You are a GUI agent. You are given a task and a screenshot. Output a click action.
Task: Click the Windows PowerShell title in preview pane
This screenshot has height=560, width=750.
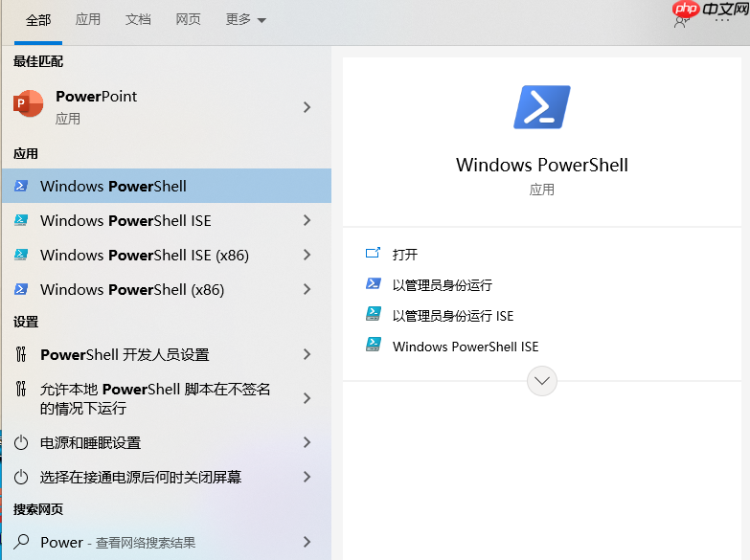click(x=542, y=165)
